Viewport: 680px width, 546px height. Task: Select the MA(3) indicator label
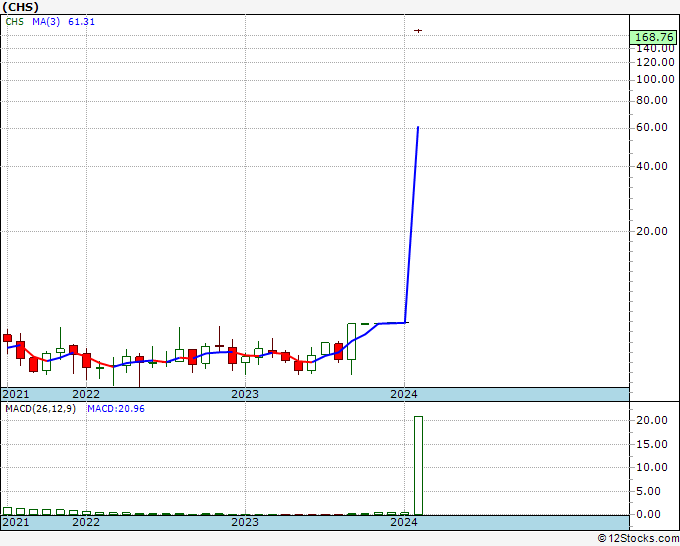click(x=46, y=22)
